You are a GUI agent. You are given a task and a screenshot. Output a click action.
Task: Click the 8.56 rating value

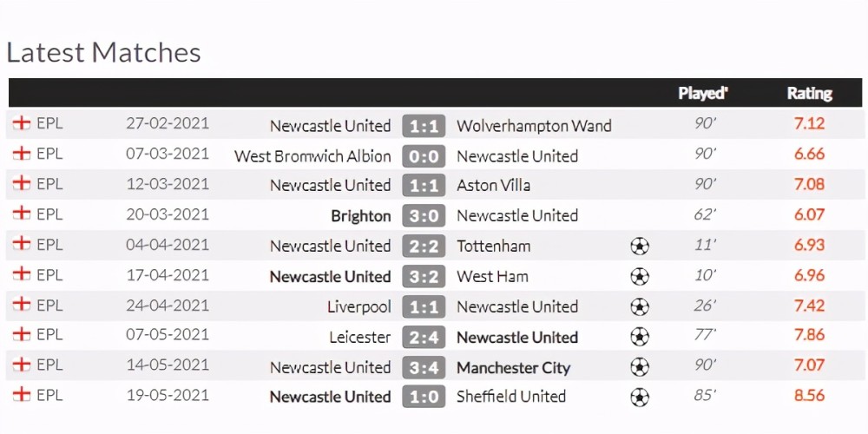coord(809,395)
